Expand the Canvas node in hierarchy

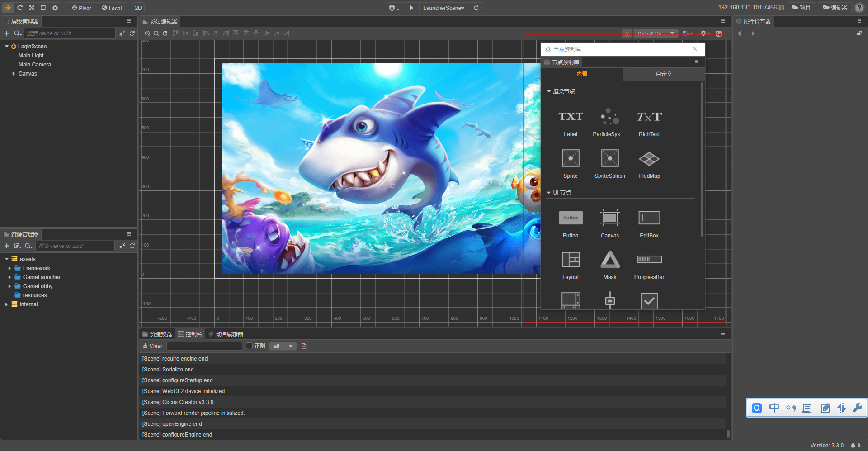(x=14, y=74)
